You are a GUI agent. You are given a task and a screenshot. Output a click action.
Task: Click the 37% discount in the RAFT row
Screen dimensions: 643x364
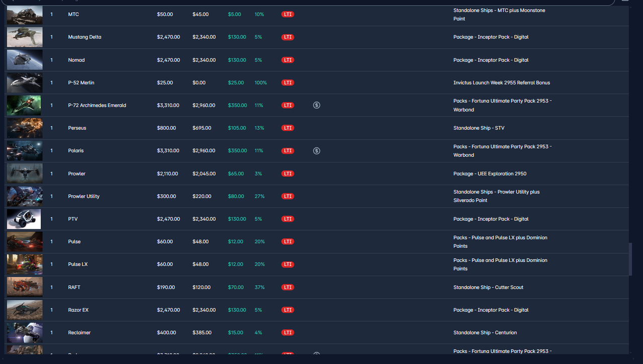[259, 288]
